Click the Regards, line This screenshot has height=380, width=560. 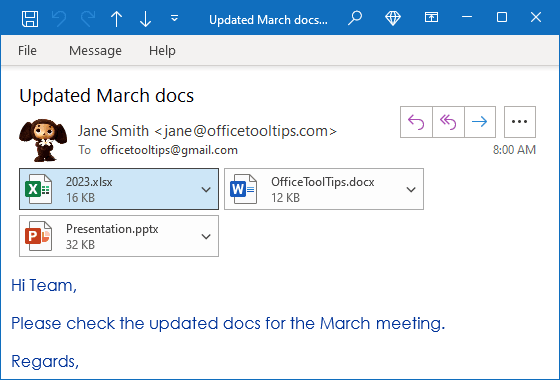[45, 361]
